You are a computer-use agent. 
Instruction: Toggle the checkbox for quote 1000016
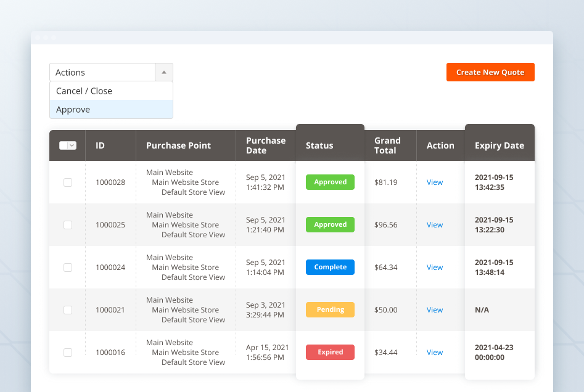coord(68,353)
